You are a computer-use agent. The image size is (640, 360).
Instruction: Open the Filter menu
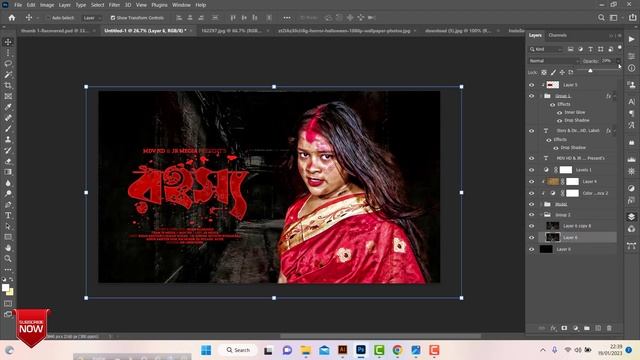pyautogui.click(x=114, y=5)
